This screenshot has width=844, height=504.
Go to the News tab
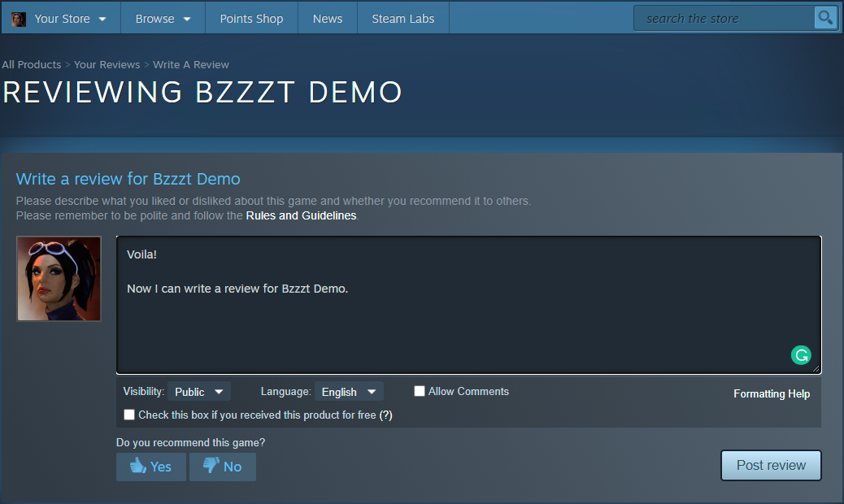coord(327,19)
